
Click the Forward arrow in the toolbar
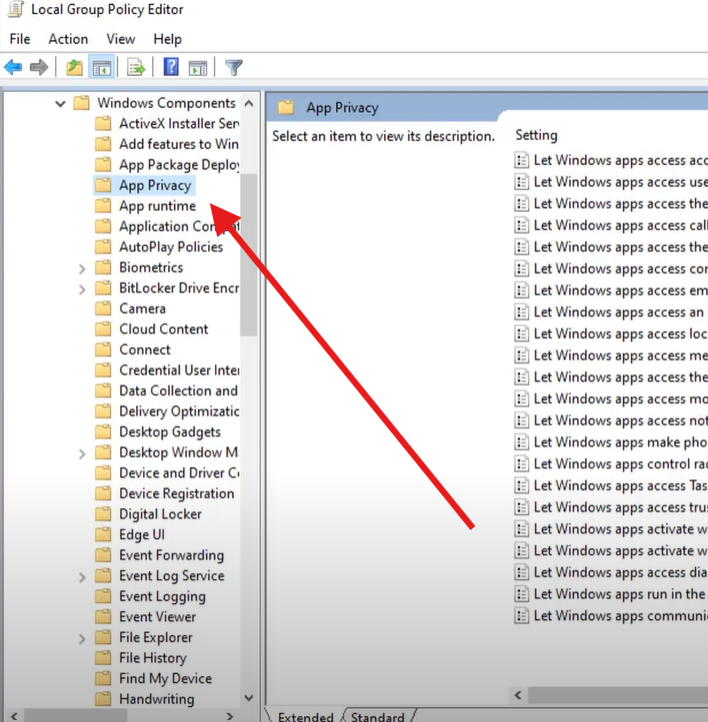(39, 68)
